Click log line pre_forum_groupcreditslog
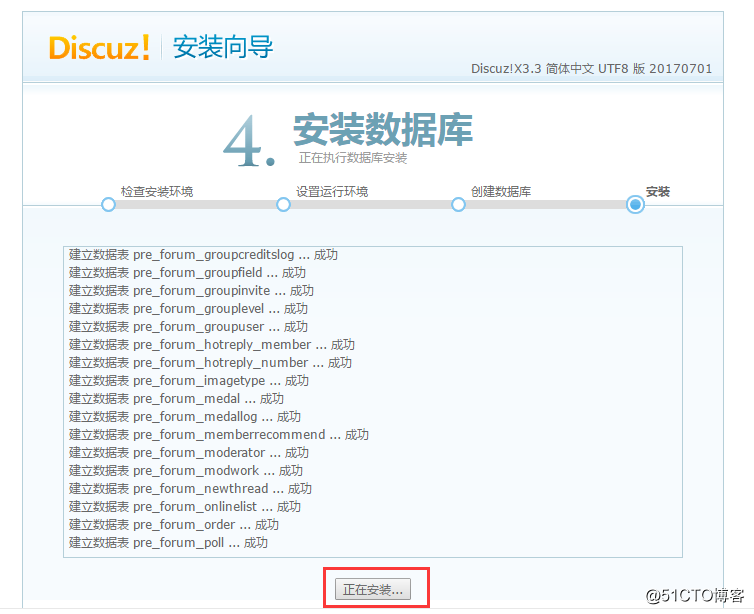 click(x=203, y=255)
